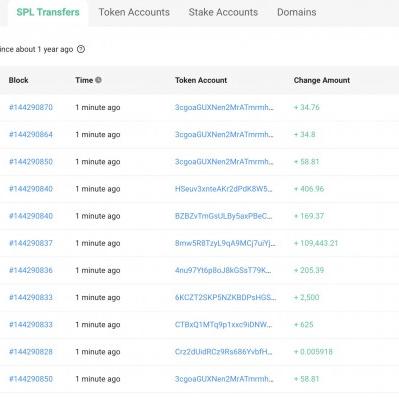The height and width of the screenshot is (399, 399).
Task: Open block #144290828
Action: click(31, 352)
